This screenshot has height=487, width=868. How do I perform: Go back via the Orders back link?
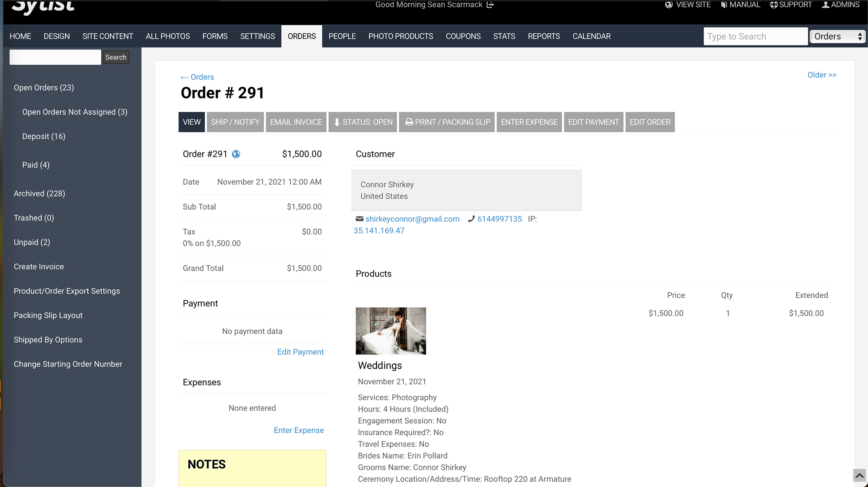pyautogui.click(x=198, y=77)
